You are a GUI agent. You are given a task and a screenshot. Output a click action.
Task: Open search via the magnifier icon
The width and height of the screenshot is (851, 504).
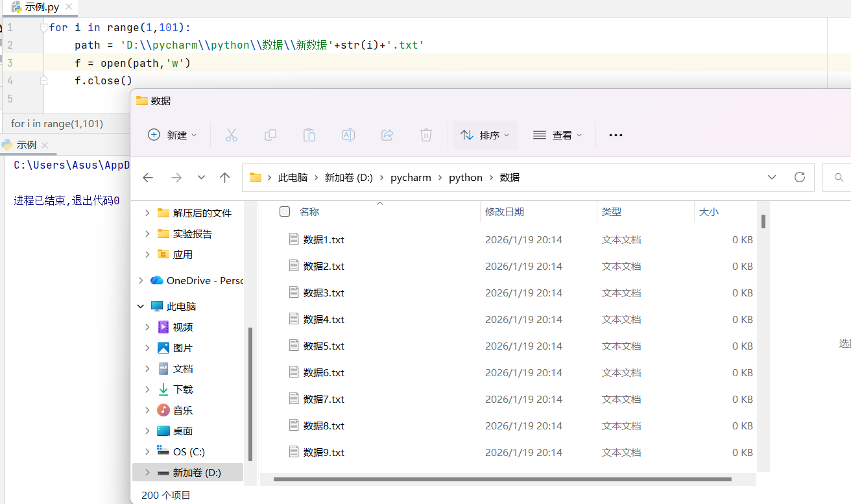coord(839,177)
